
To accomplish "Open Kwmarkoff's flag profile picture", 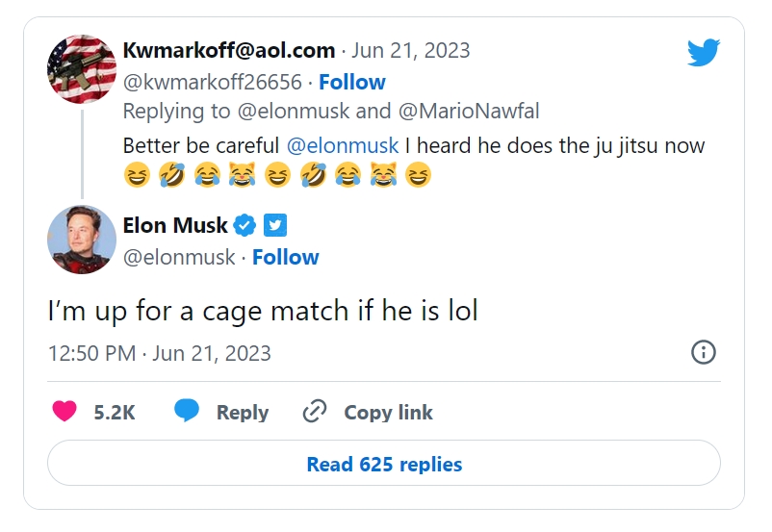I will tap(82, 68).
